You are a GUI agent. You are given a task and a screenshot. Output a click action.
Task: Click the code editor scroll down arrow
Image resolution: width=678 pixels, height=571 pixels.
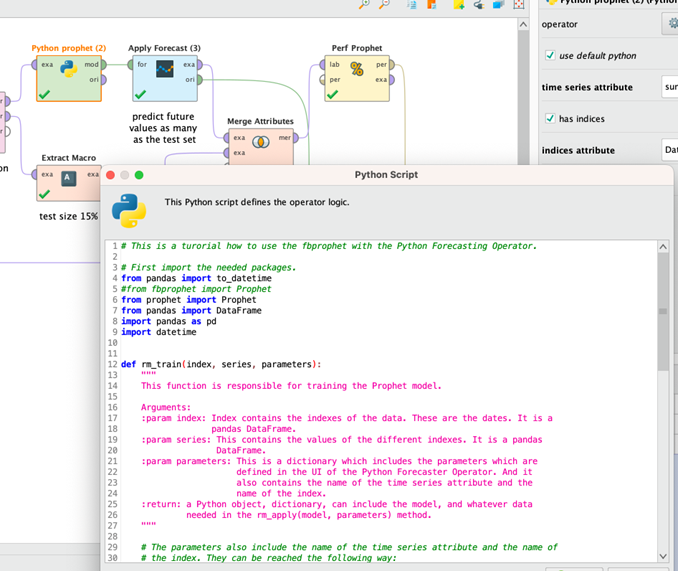(663, 556)
